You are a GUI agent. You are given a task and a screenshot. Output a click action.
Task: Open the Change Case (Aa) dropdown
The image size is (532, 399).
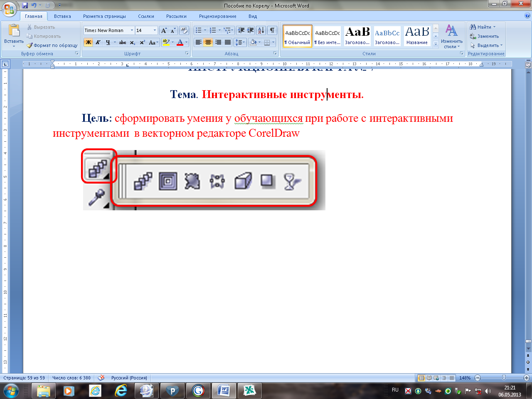153,42
